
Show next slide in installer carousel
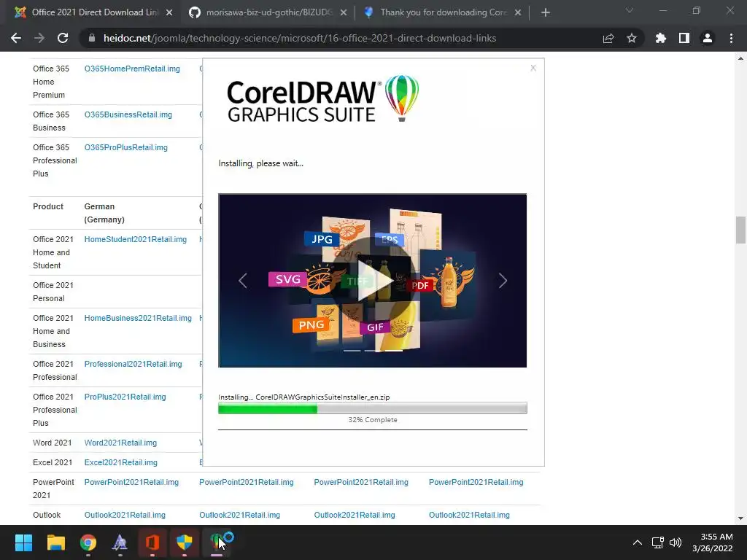coord(503,281)
